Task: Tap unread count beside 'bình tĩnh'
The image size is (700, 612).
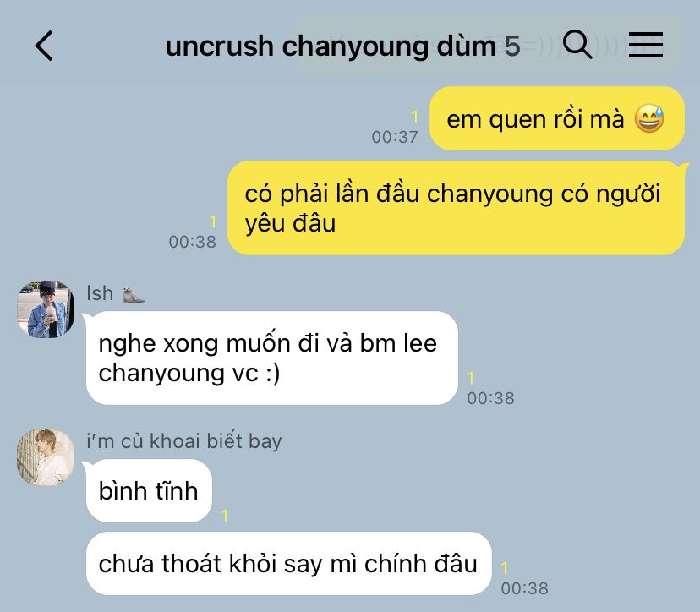Action: tap(225, 516)
